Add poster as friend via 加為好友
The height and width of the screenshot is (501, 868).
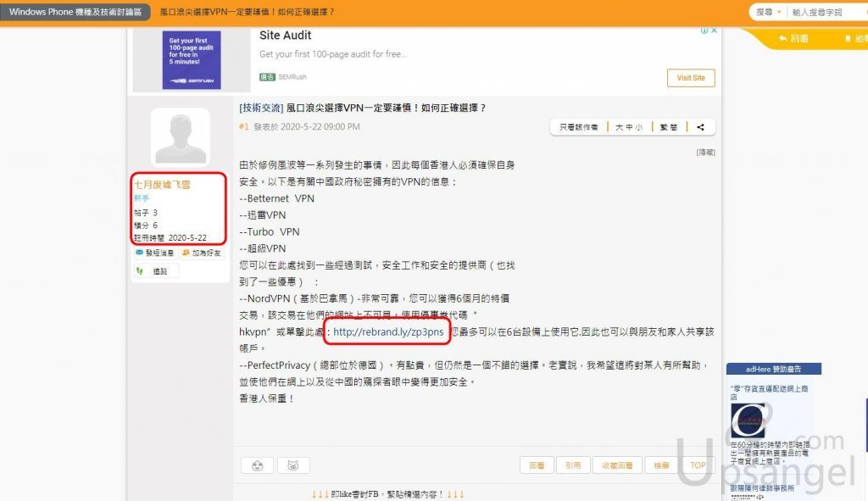pos(202,253)
